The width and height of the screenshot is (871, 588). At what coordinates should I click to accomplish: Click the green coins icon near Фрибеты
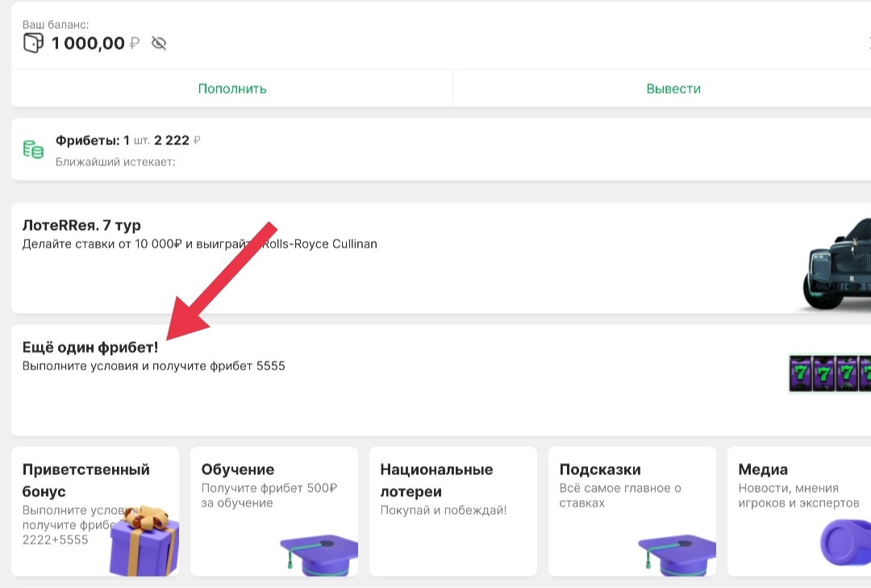[33, 149]
